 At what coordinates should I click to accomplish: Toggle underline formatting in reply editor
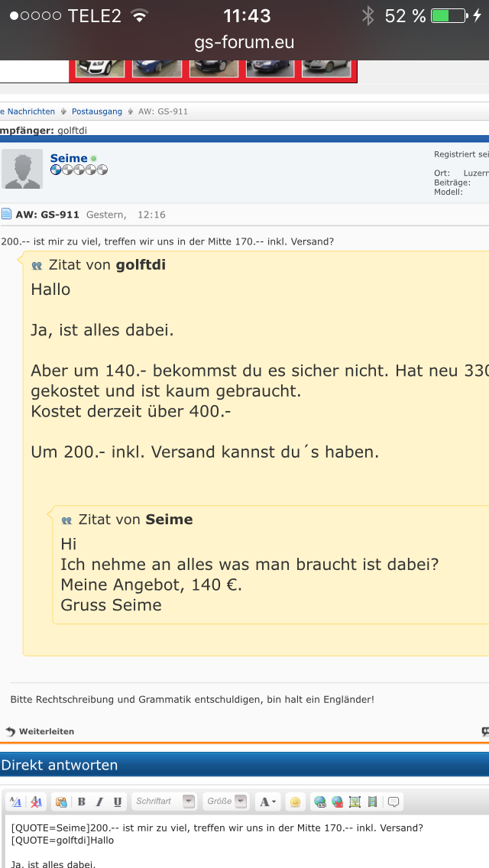117,802
